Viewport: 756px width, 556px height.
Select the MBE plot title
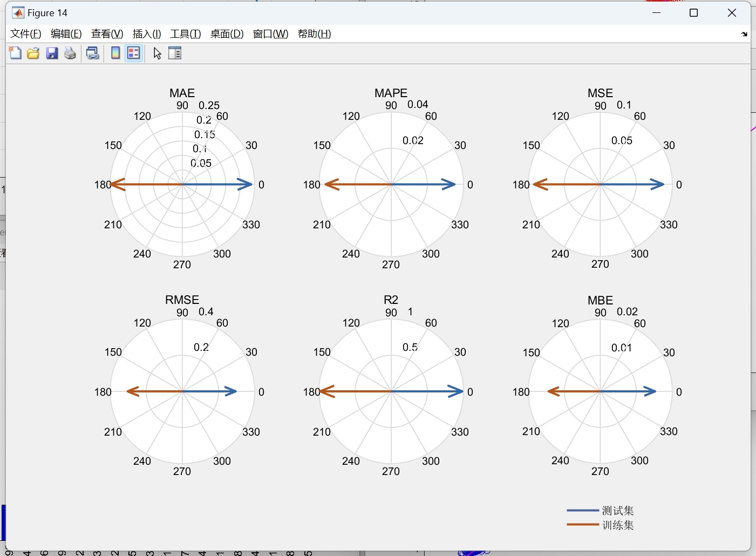601,300
